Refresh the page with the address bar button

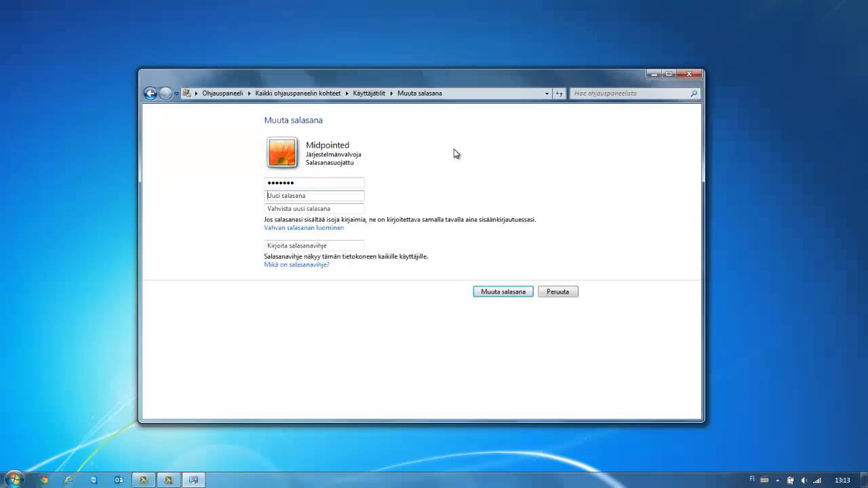[559, 94]
